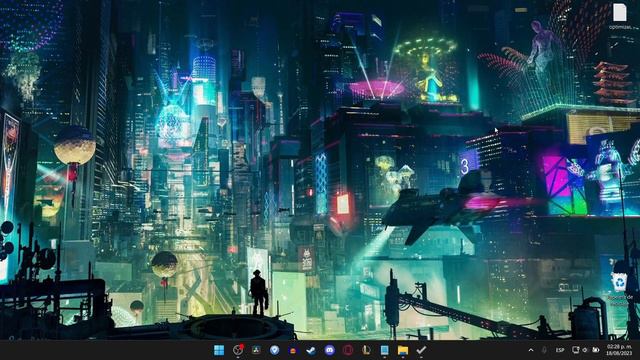Launch Steam from the taskbar
640x360 pixels.
coord(311,350)
